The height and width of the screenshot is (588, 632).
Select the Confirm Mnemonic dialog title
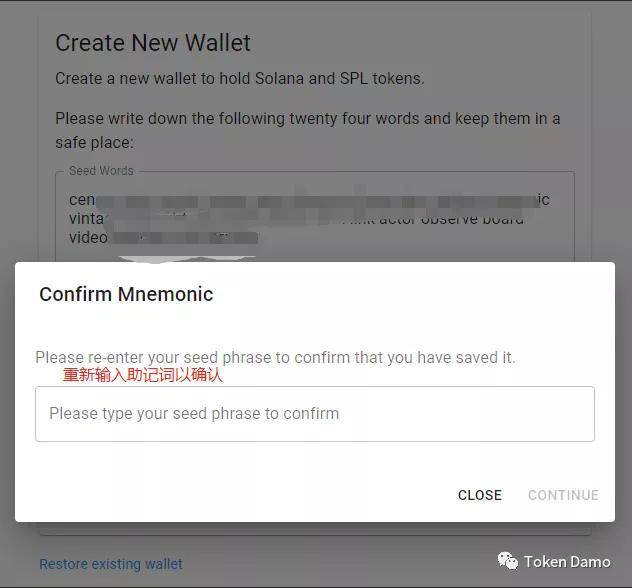coord(126,294)
